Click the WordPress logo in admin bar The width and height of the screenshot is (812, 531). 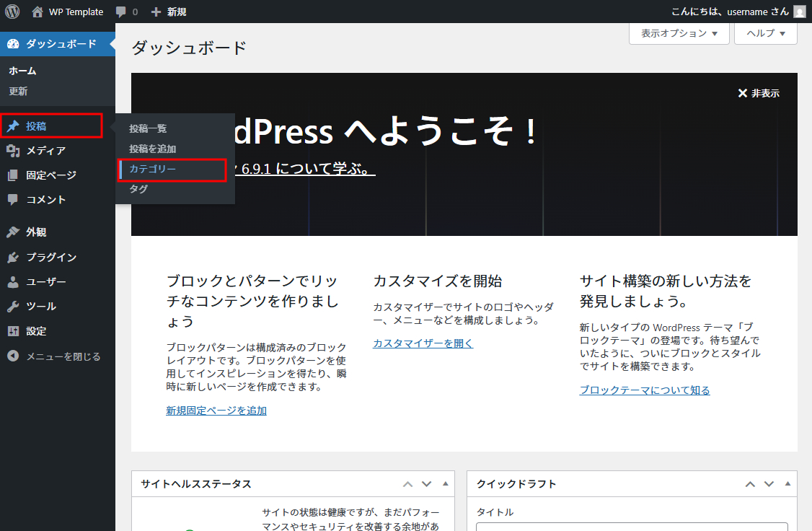12,12
